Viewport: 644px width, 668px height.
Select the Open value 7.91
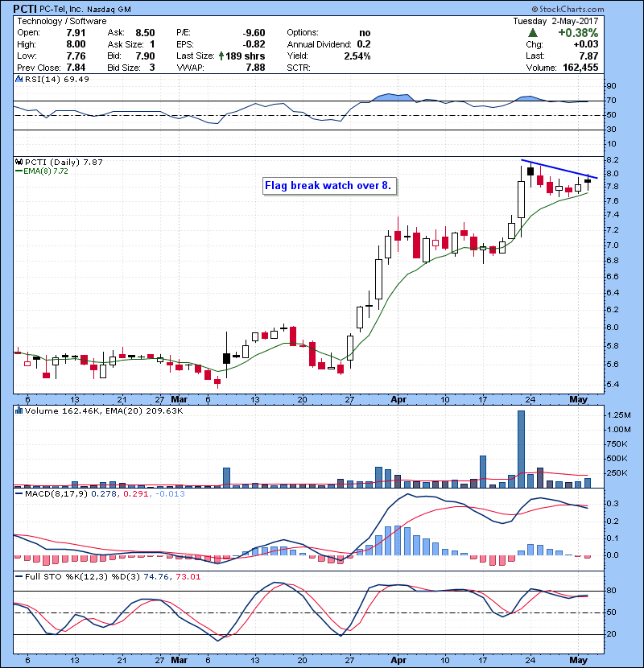click(x=76, y=33)
